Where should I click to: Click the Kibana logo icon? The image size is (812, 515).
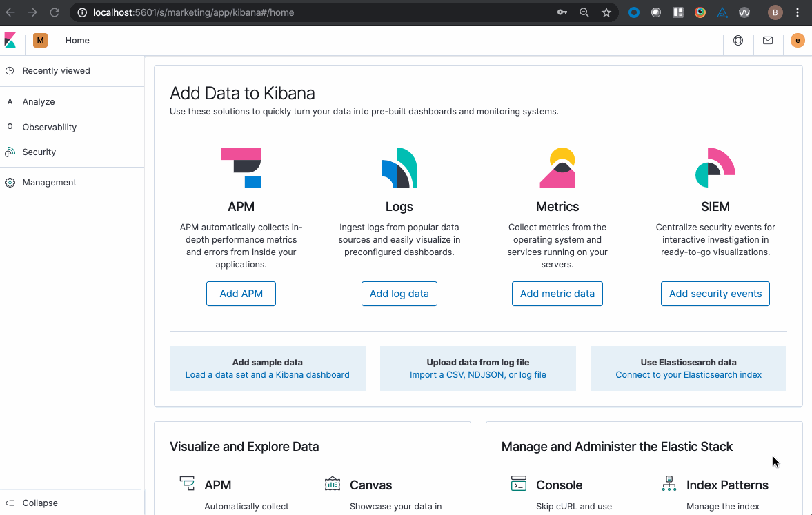[10, 40]
